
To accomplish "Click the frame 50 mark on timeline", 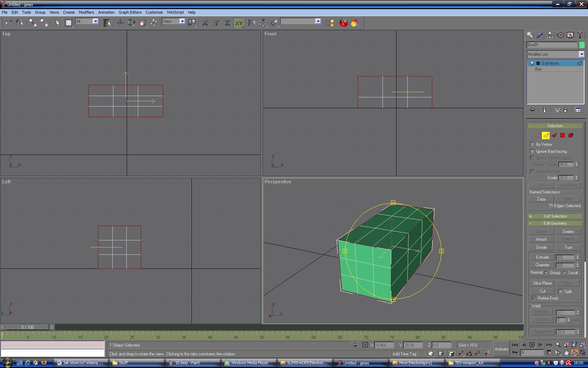I will (262, 336).
